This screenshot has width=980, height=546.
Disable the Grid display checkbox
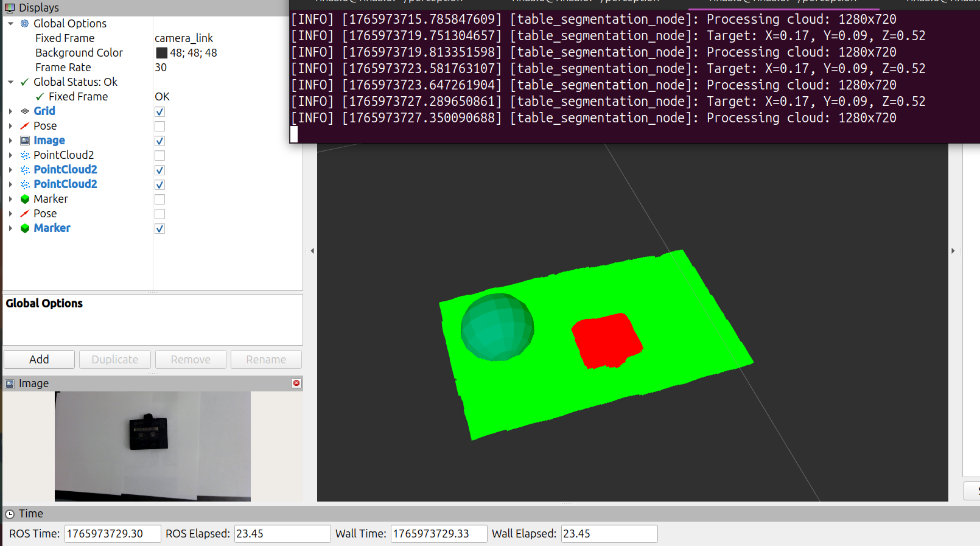[159, 111]
